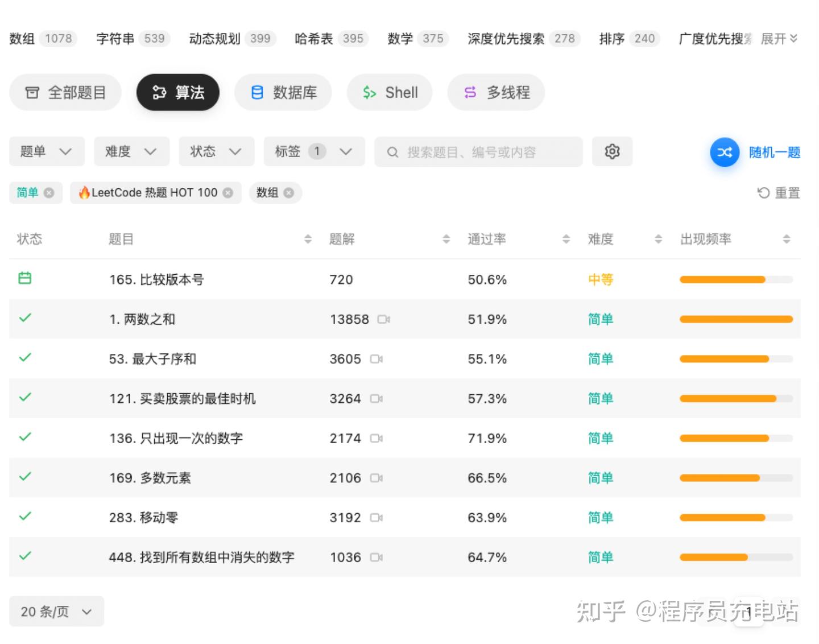The image size is (819, 644).
Task: Sort by 通过率 using its sort arrows
Action: pyautogui.click(x=566, y=239)
